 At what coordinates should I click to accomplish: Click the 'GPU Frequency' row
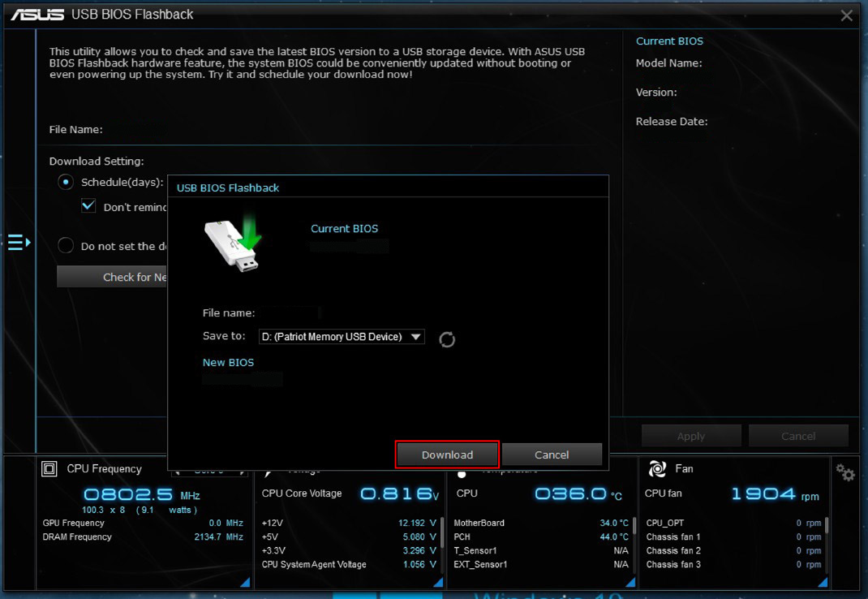(x=143, y=523)
